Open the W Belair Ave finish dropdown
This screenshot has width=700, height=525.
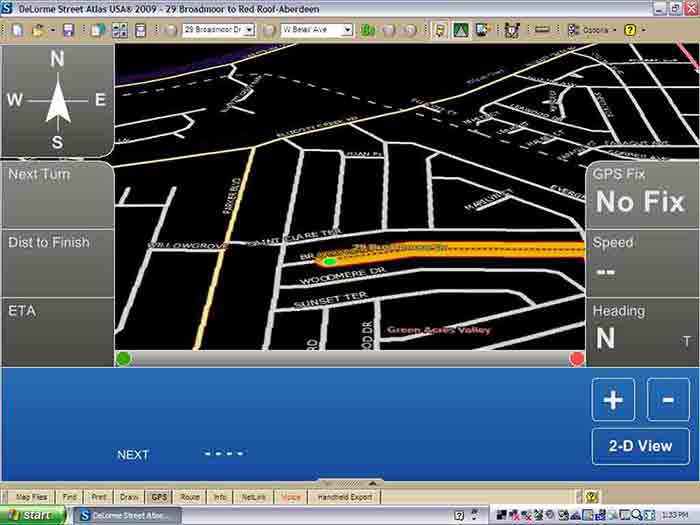pos(347,30)
